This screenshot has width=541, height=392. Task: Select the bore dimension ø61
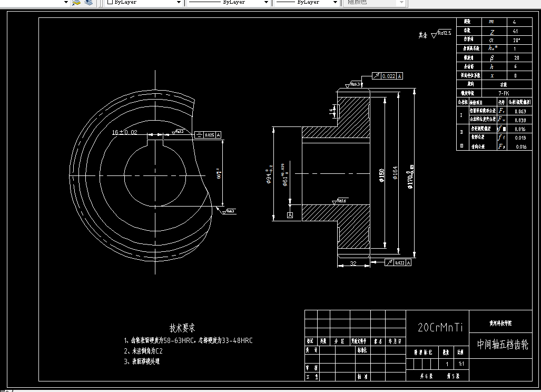click(x=284, y=175)
